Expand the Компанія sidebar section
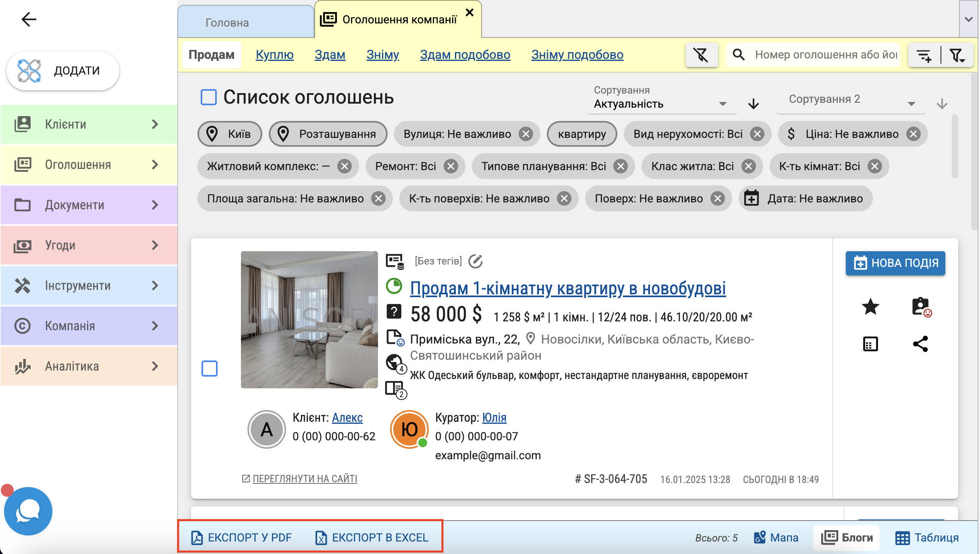980x554 pixels. pos(89,326)
